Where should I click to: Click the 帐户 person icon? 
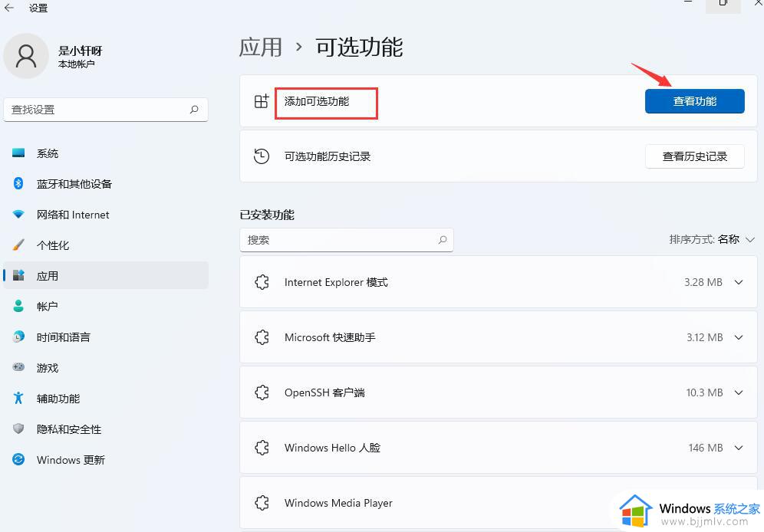[18, 306]
